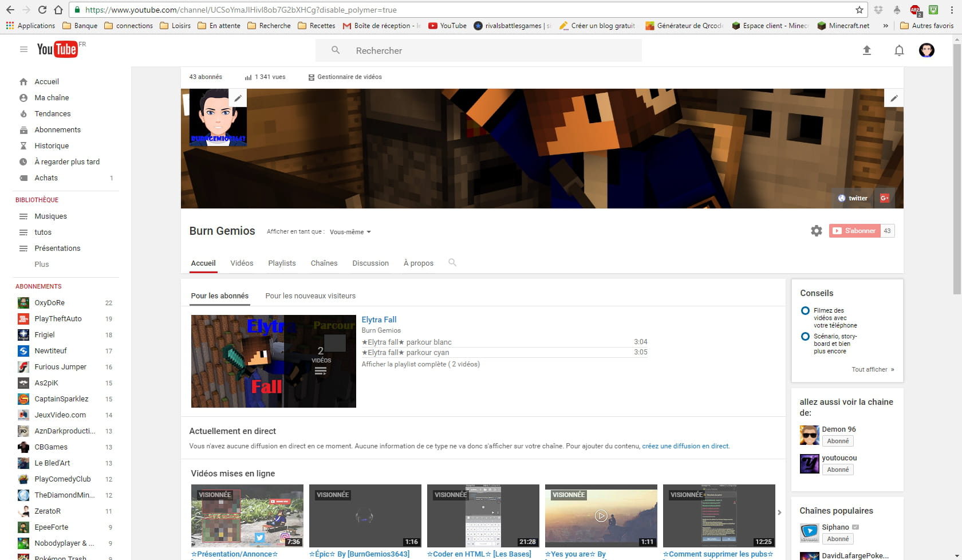962x560 pixels.
Task: Search within channel magnifier icon
Action: click(x=452, y=262)
